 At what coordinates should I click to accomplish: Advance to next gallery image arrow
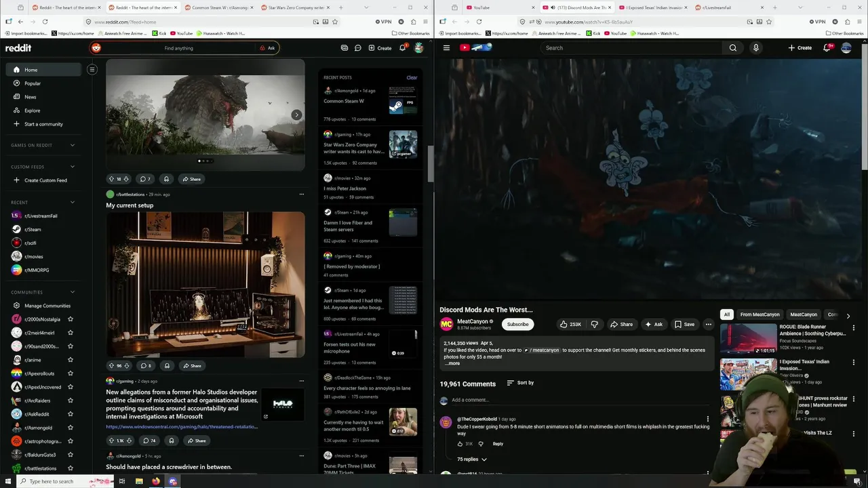coord(296,115)
